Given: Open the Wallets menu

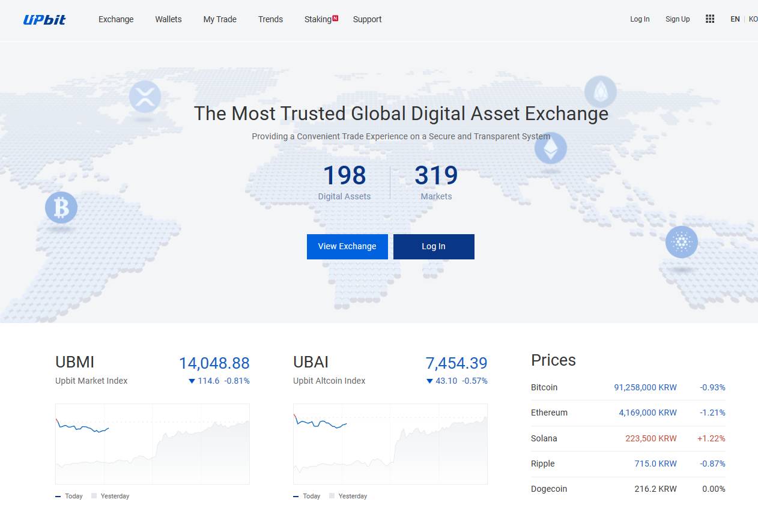Looking at the screenshot, I should pyautogui.click(x=168, y=19).
